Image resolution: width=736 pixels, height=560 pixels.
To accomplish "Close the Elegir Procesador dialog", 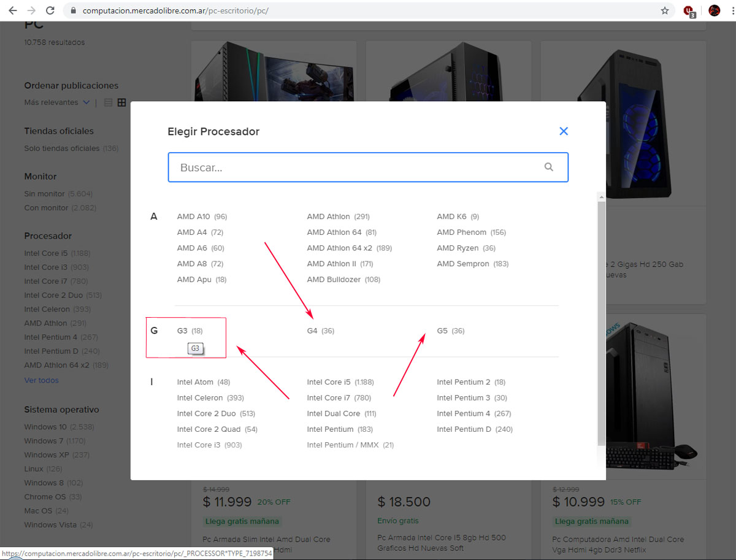I will pos(564,131).
